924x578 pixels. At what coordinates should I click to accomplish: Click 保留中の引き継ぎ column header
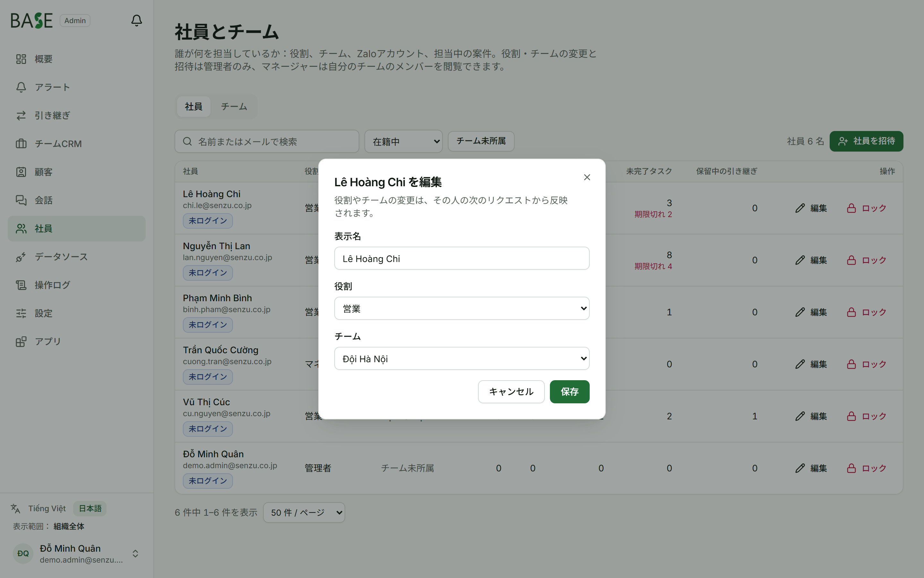[727, 171]
